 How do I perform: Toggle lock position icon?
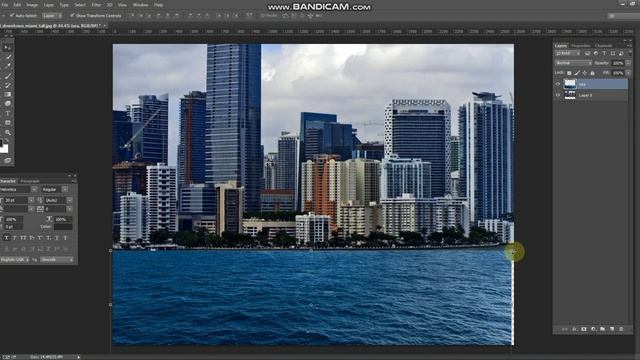click(584, 73)
